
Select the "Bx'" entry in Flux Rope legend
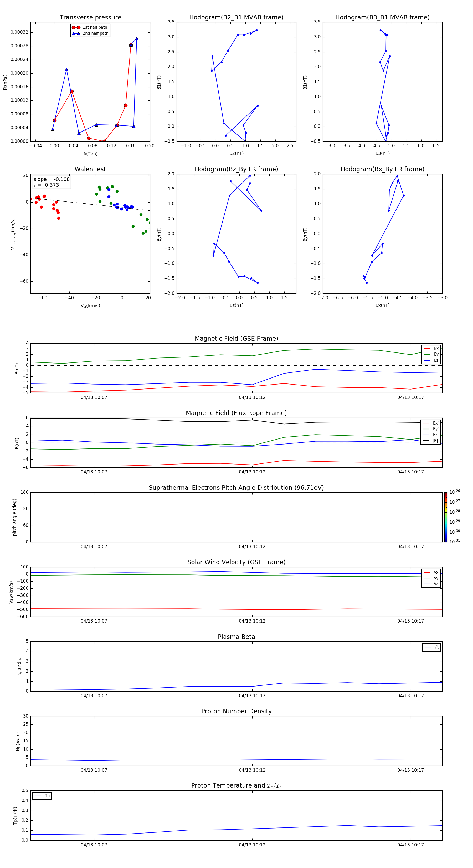click(431, 423)
